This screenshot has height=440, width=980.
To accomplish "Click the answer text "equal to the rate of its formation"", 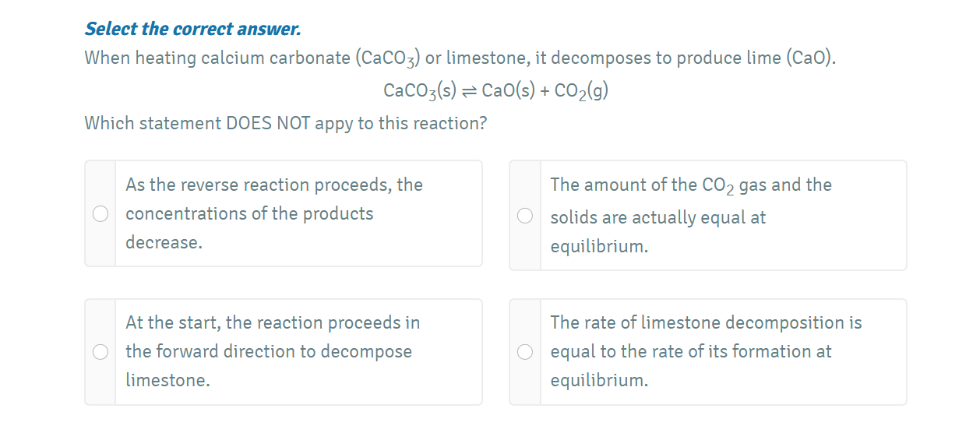I will 690,352.
